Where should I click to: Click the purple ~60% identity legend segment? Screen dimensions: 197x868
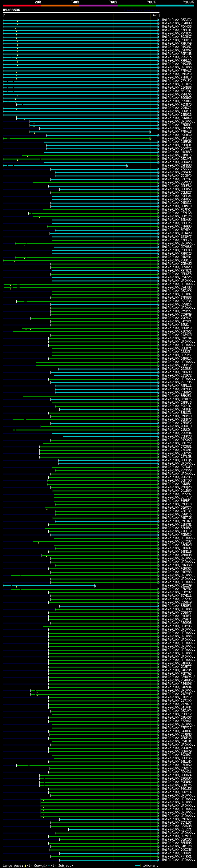(98, 6)
